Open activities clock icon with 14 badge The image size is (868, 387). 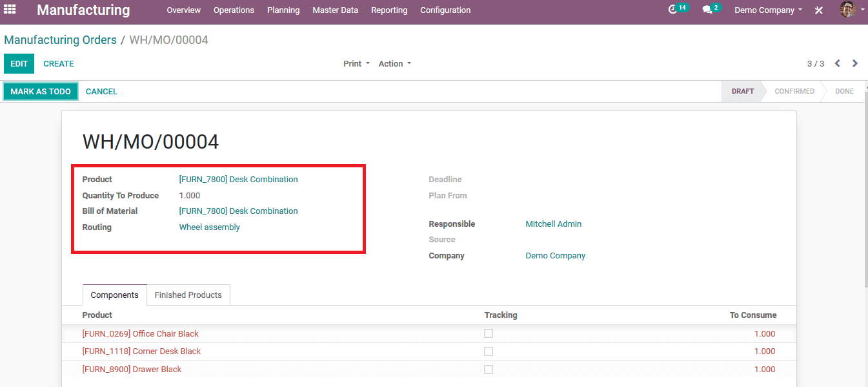pyautogui.click(x=678, y=9)
